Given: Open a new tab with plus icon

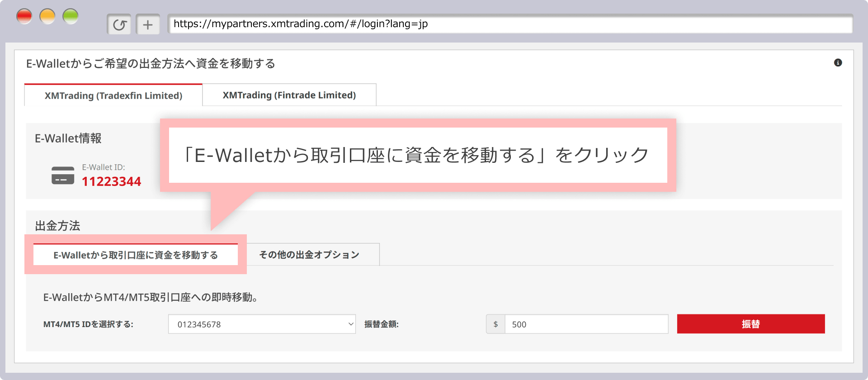Looking at the screenshot, I should point(148,24).
